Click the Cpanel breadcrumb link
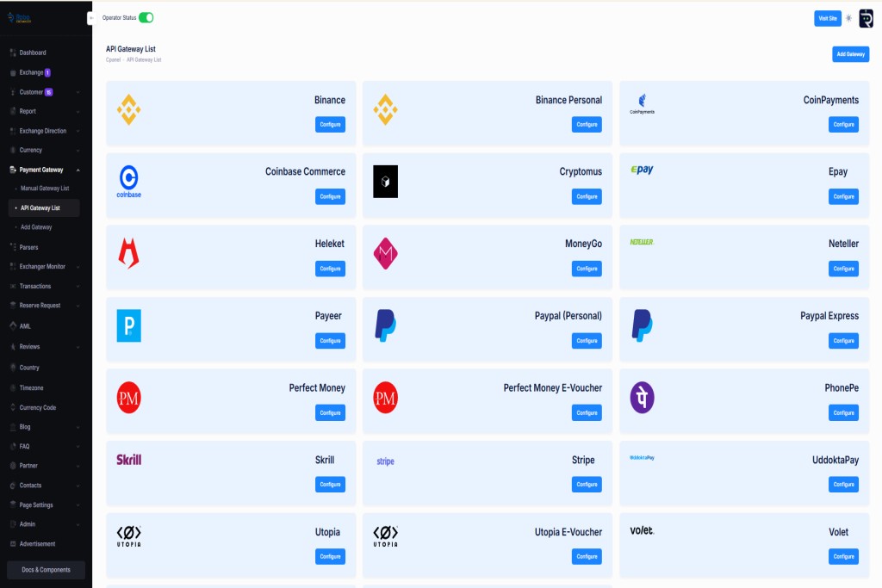This screenshot has width=882, height=588. [113, 60]
